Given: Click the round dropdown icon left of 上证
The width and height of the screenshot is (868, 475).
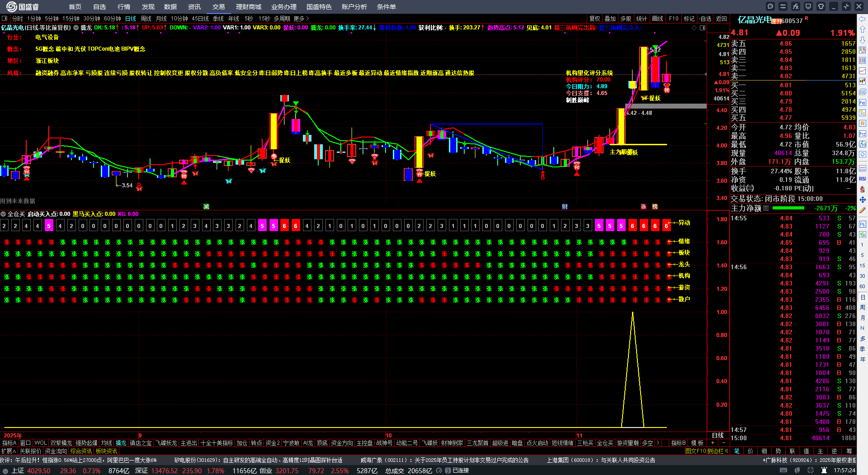Looking at the screenshot, I should pos(5,470).
